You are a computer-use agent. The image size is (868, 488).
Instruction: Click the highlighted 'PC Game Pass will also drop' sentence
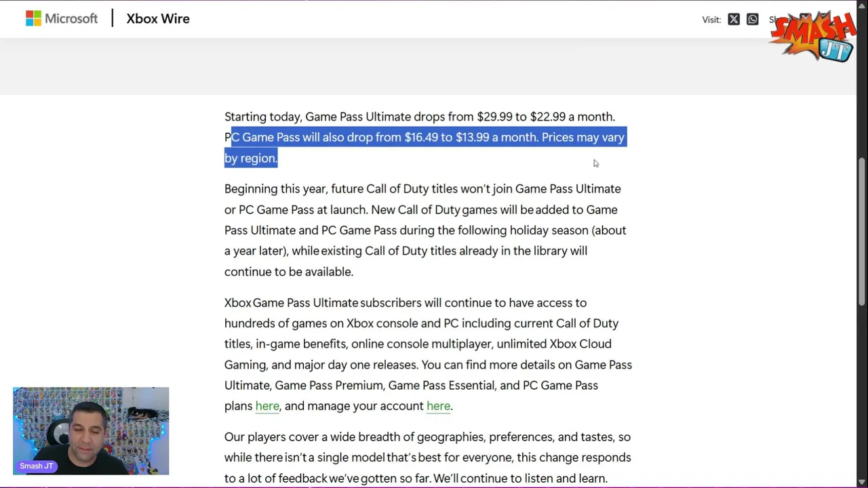point(425,148)
